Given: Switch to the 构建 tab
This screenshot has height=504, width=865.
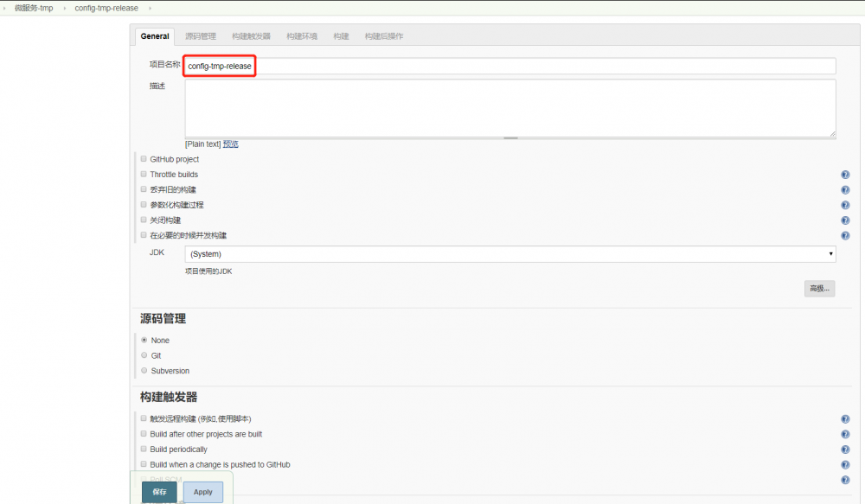Looking at the screenshot, I should [x=341, y=36].
